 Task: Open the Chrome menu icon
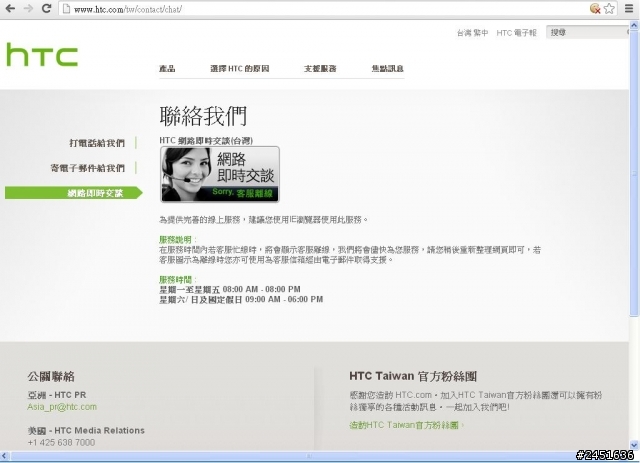[629, 8]
